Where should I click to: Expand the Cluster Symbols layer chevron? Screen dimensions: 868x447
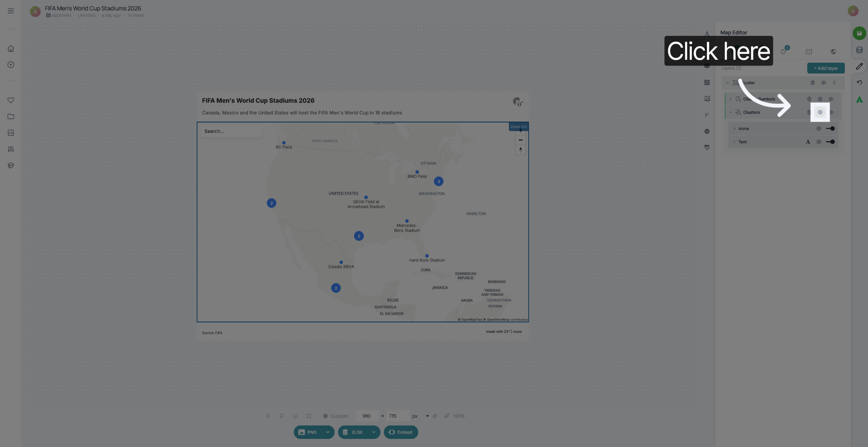pos(731,99)
